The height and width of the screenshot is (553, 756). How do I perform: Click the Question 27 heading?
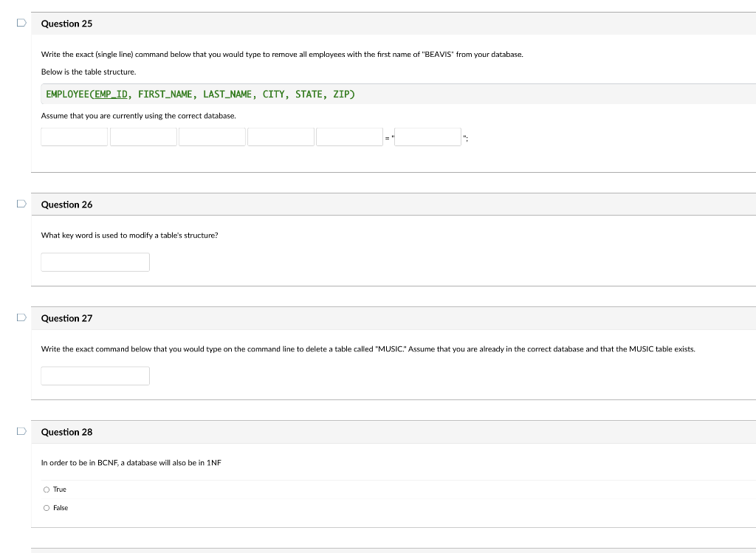[x=66, y=318]
